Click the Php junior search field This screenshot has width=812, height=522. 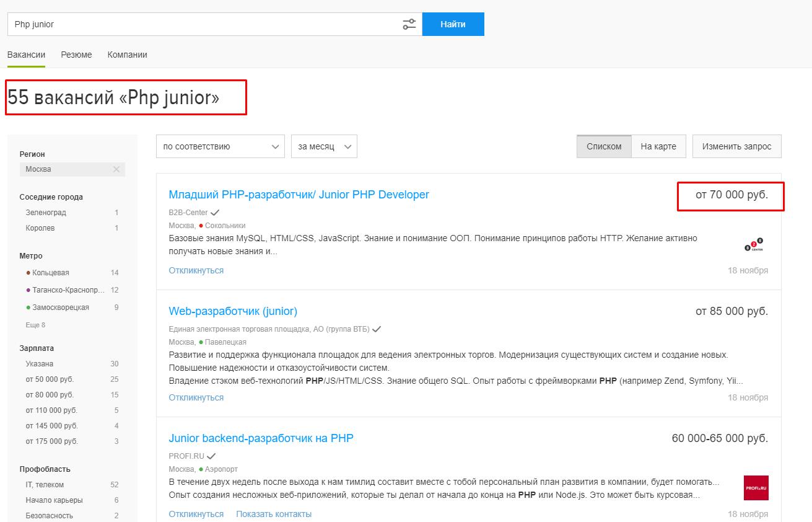[x=204, y=24]
